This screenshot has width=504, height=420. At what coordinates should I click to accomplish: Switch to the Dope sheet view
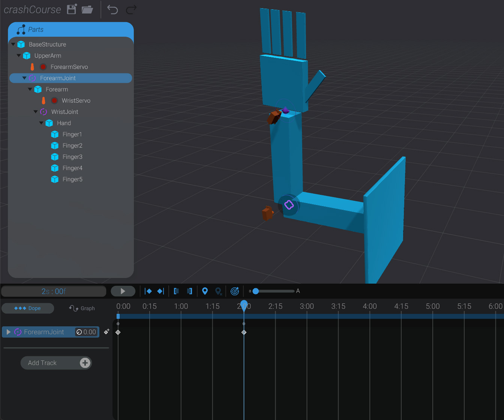tap(28, 308)
